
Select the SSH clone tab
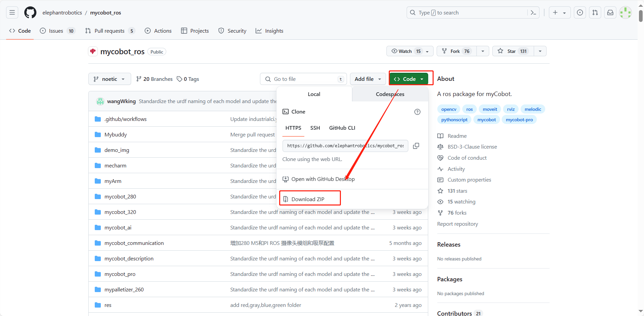(x=315, y=128)
